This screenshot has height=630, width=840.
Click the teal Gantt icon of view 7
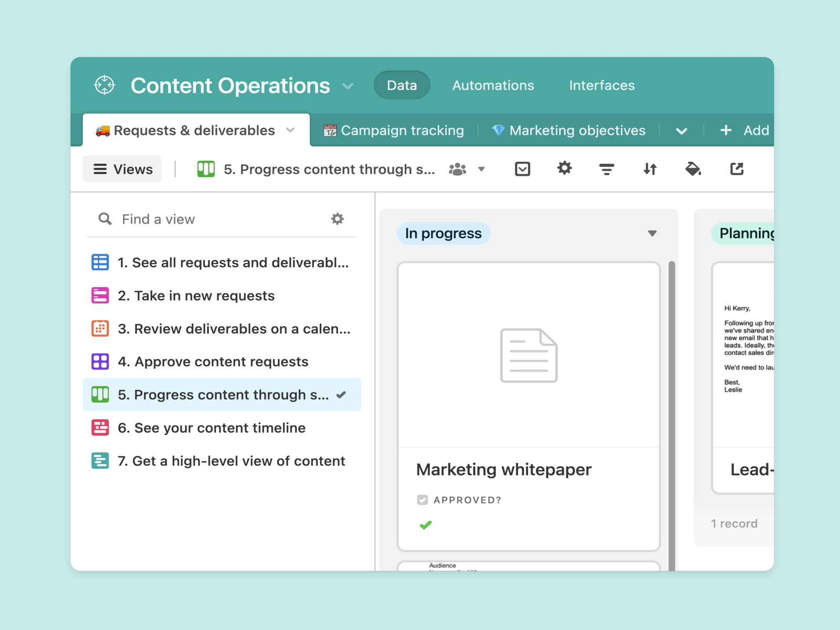(x=100, y=460)
